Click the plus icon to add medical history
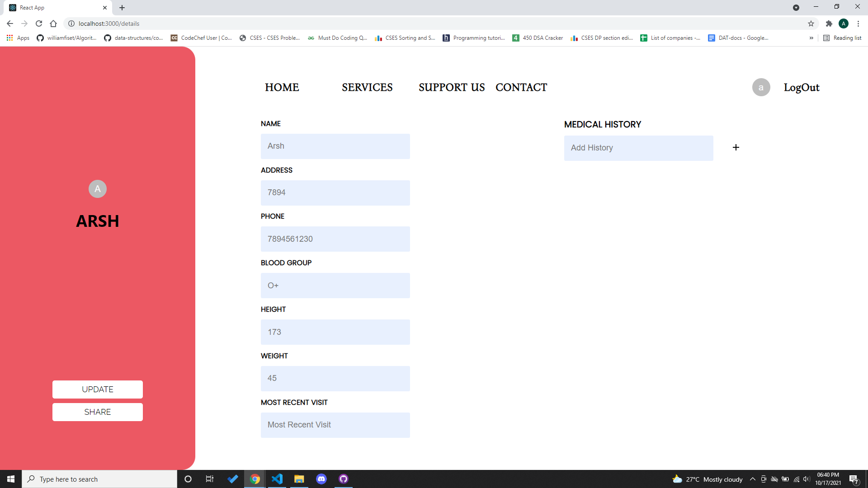The width and height of the screenshot is (868, 488). (736, 147)
